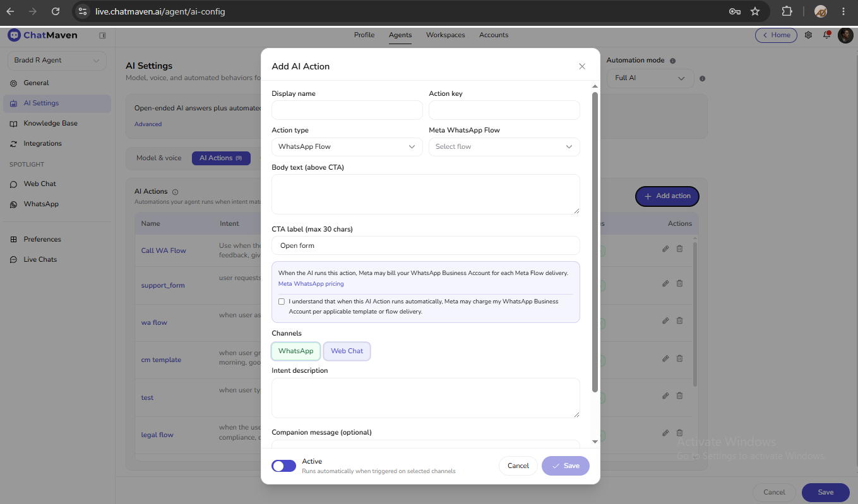
Task: Open AI Settings in the sidebar
Action: point(57,103)
